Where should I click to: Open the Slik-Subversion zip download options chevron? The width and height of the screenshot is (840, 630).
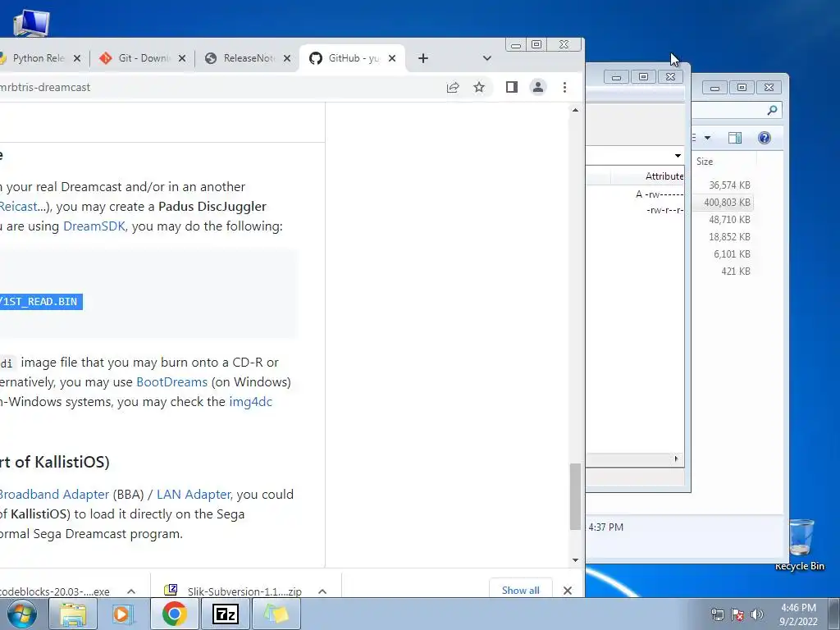tap(322, 591)
